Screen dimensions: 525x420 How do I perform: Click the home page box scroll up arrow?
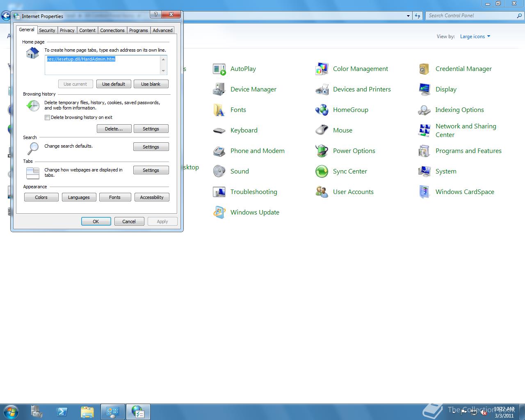(x=164, y=59)
